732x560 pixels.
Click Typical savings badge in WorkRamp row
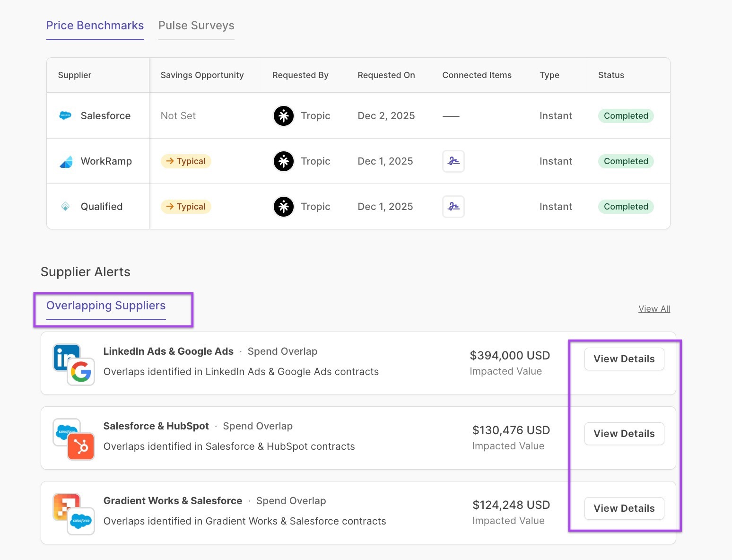[186, 161]
